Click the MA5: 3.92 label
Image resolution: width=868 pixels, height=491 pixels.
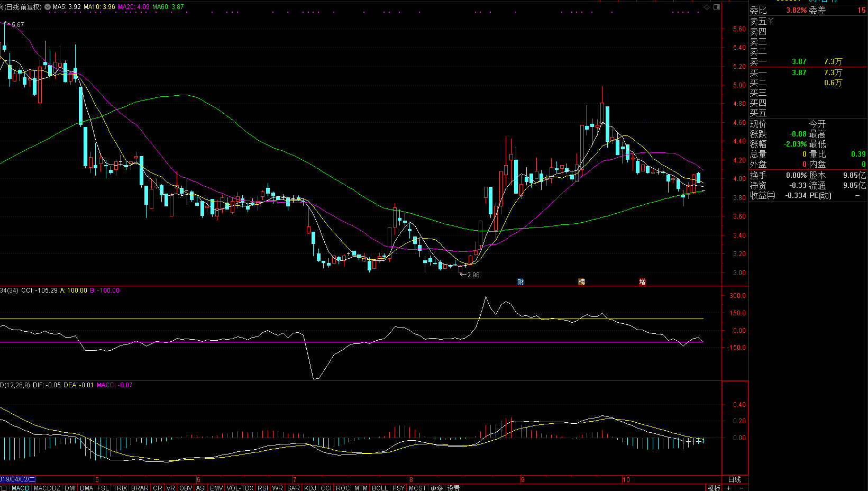click(x=67, y=7)
